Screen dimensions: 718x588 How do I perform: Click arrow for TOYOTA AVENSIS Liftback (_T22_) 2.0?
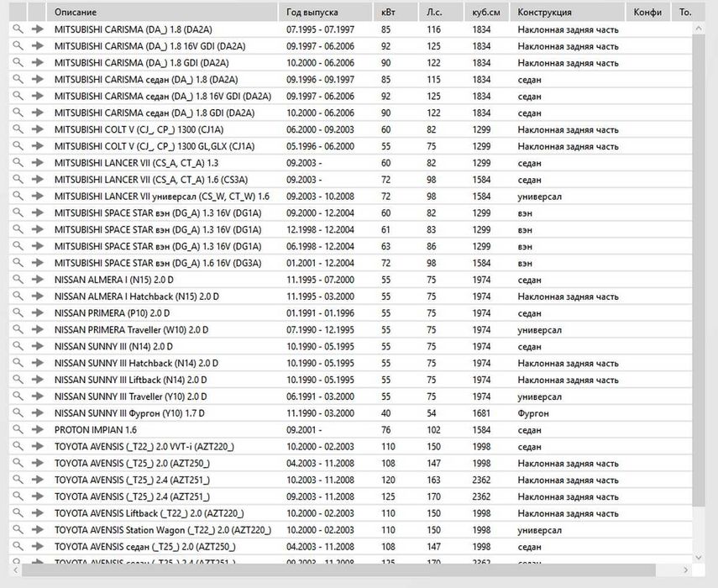coord(38,513)
